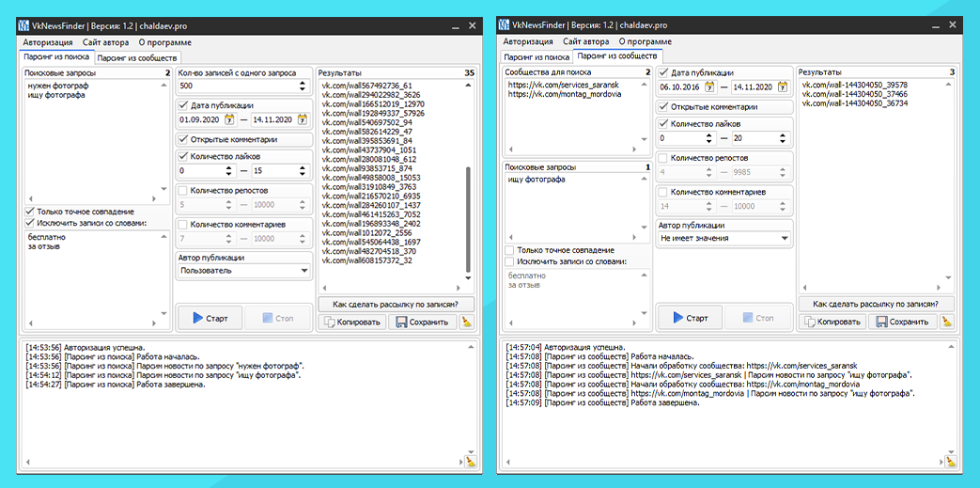Click the broom clear-results icon in left window
Image resolution: width=980 pixels, height=488 pixels.
coord(467,322)
